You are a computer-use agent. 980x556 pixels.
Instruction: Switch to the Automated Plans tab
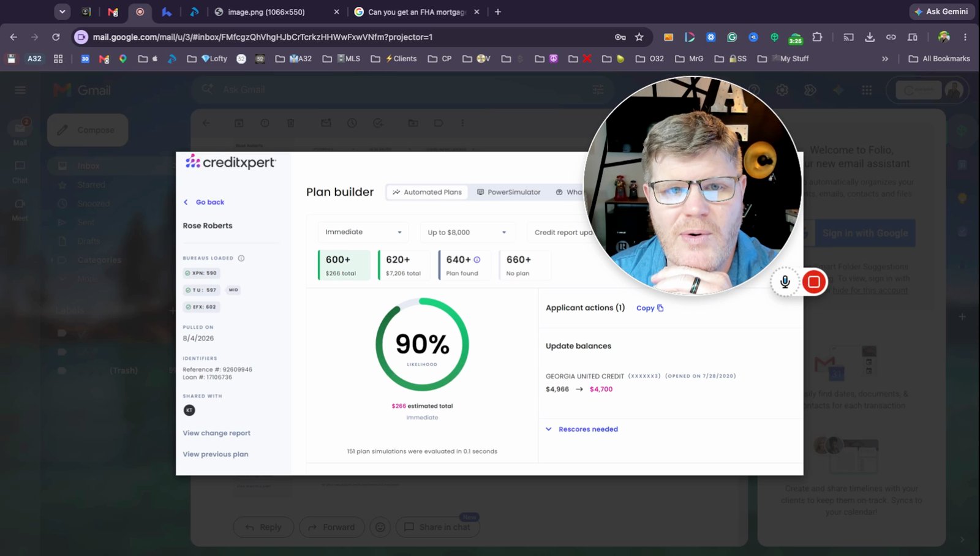click(x=428, y=192)
